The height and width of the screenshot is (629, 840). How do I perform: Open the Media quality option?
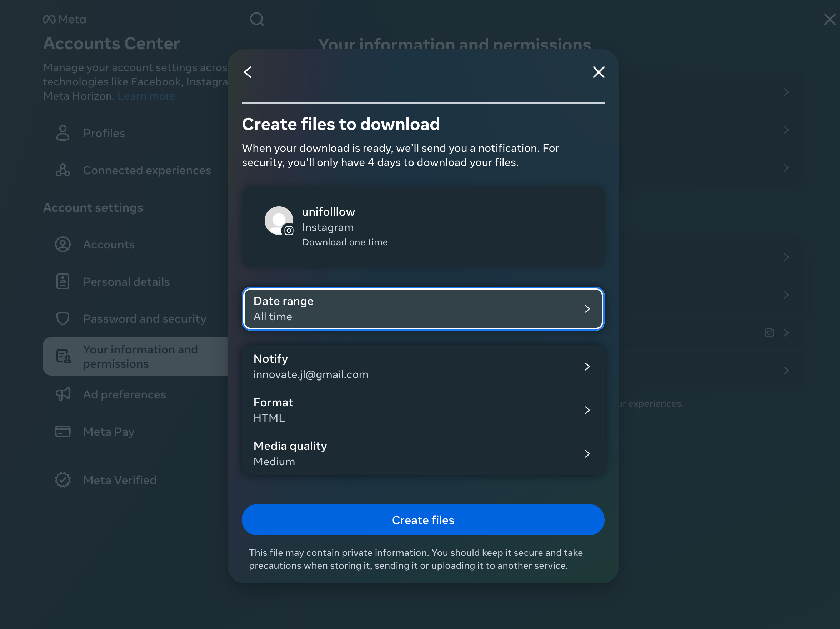coord(423,454)
